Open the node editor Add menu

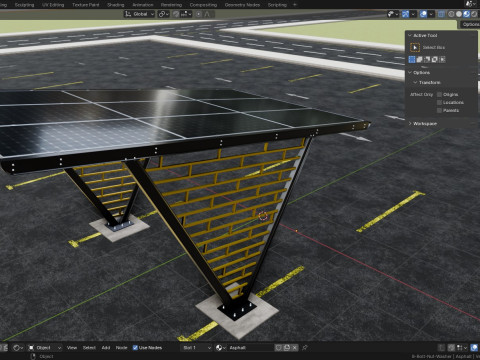(x=106, y=348)
